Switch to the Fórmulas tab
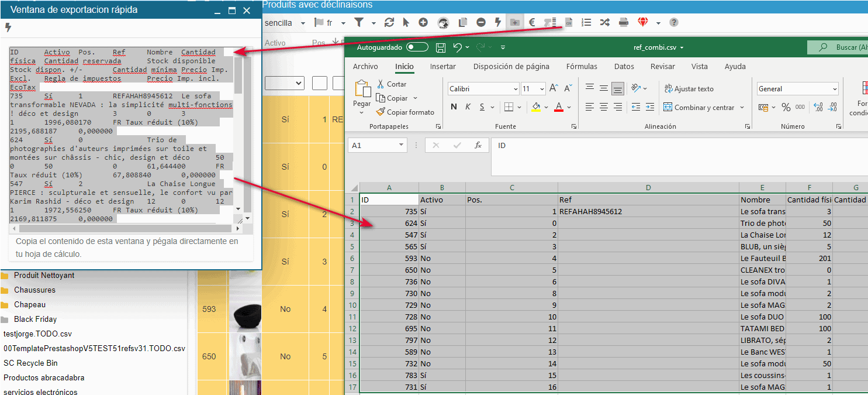This screenshot has height=395, width=868. [582, 67]
